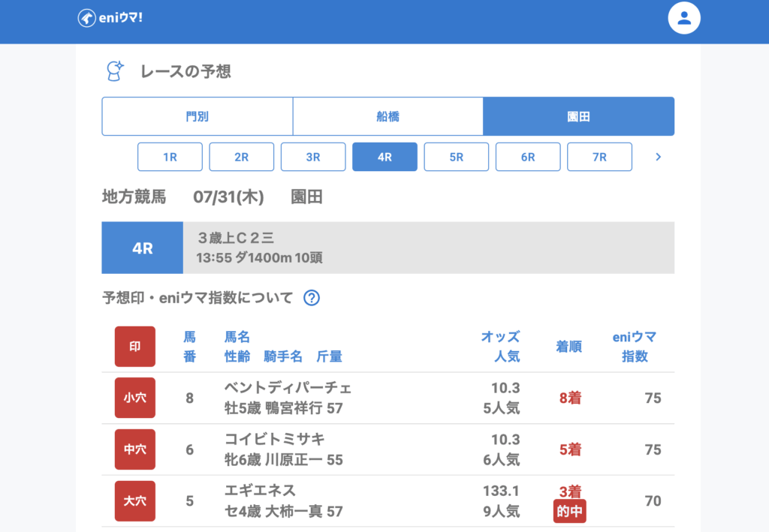Click the horse name エギエネス row

point(261,491)
